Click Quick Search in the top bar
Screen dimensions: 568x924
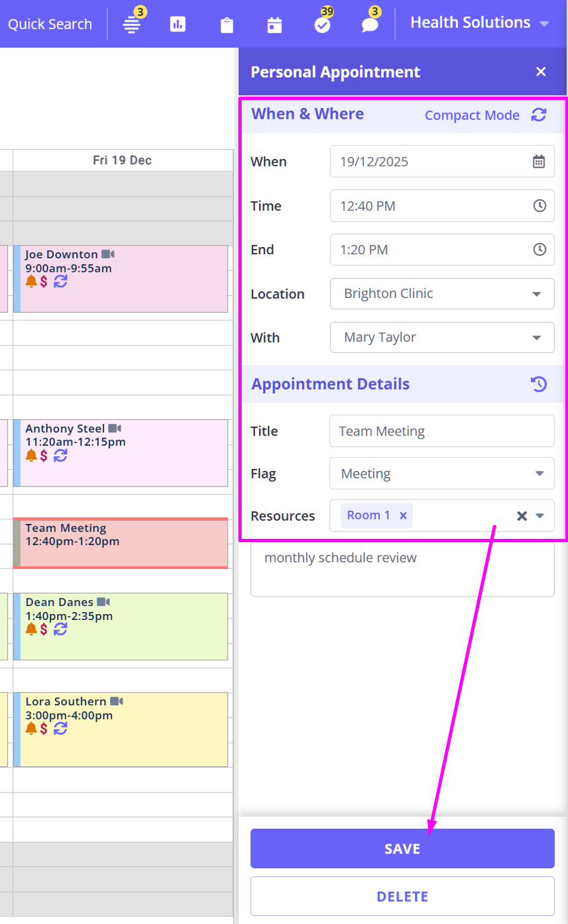(50, 25)
